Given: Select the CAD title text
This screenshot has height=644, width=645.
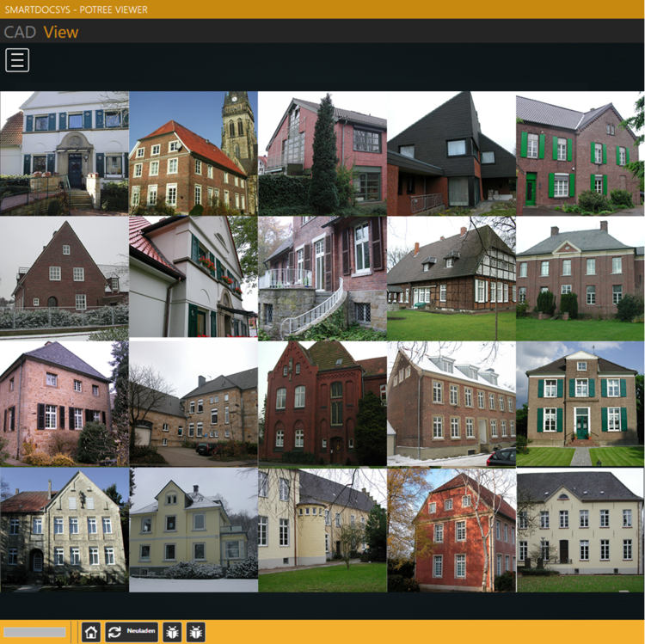Looking at the screenshot, I should (20, 32).
